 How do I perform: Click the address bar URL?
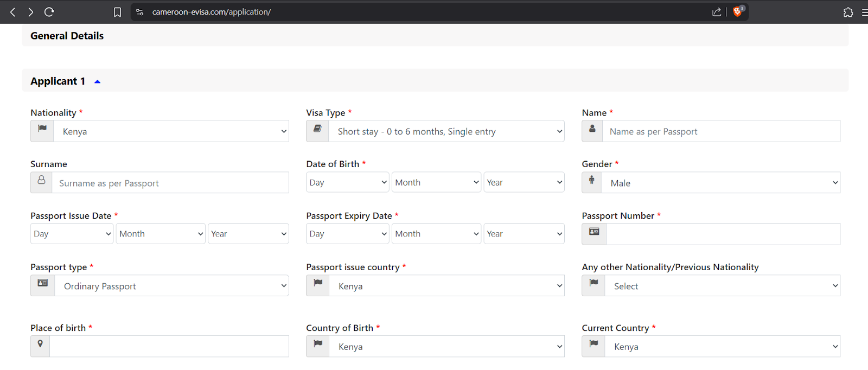[x=212, y=12]
